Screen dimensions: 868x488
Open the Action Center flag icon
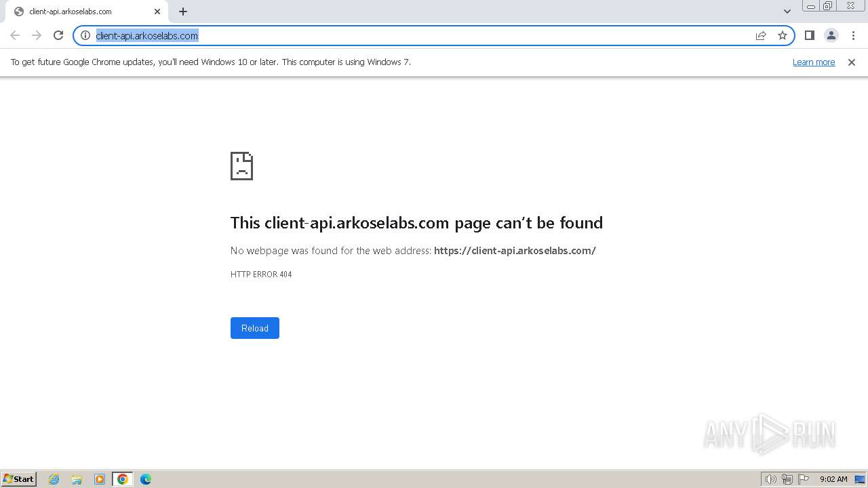pos(804,479)
